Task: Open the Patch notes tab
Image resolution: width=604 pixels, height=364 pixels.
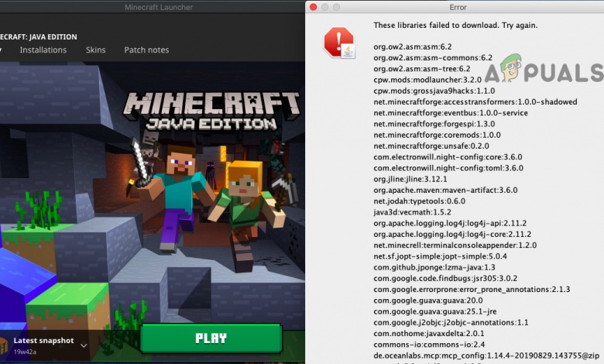Action: click(x=146, y=50)
